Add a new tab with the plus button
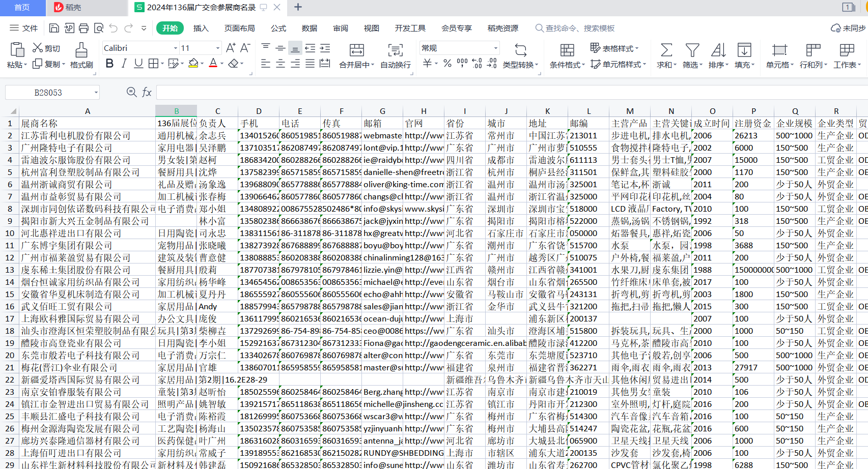 click(298, 7)
